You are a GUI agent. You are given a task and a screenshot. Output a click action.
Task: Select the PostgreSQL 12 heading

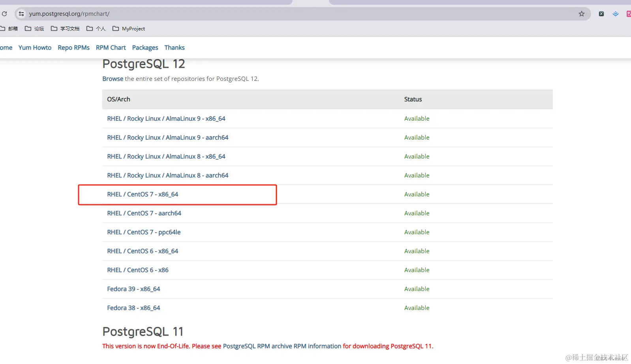(144, 64)
